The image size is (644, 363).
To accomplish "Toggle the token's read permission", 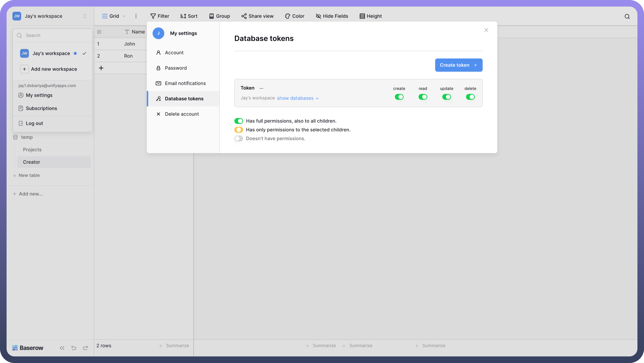I will coord(423,97).
